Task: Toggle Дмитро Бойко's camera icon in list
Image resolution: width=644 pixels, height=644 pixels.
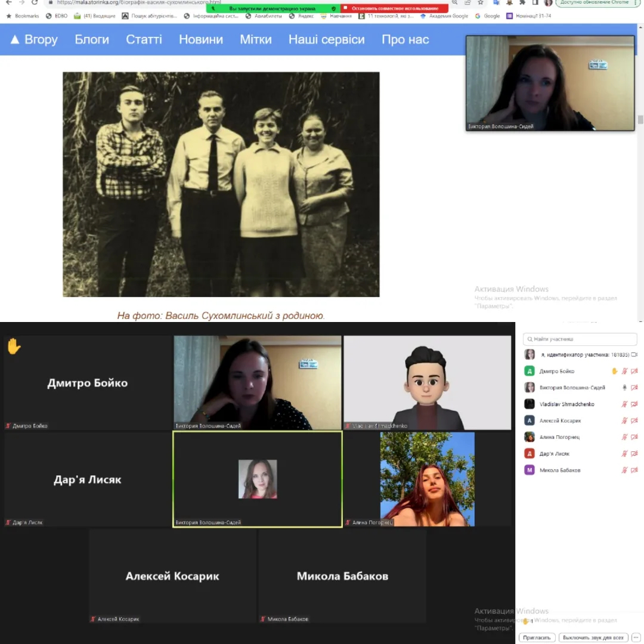Action: tap(634, 371)
